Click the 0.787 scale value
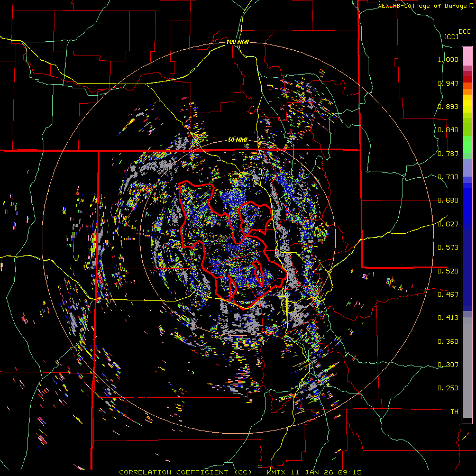Screen dimensions: 476x476 [x=448, y=153]
